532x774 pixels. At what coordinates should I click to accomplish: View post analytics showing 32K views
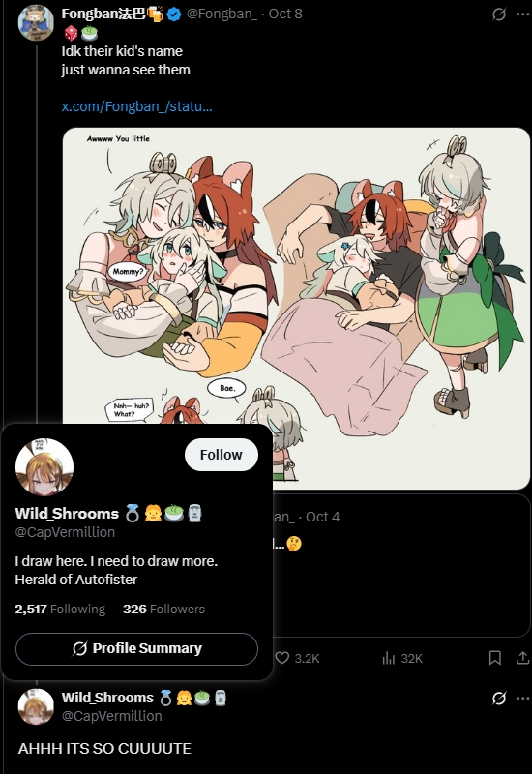coord(402,658)
